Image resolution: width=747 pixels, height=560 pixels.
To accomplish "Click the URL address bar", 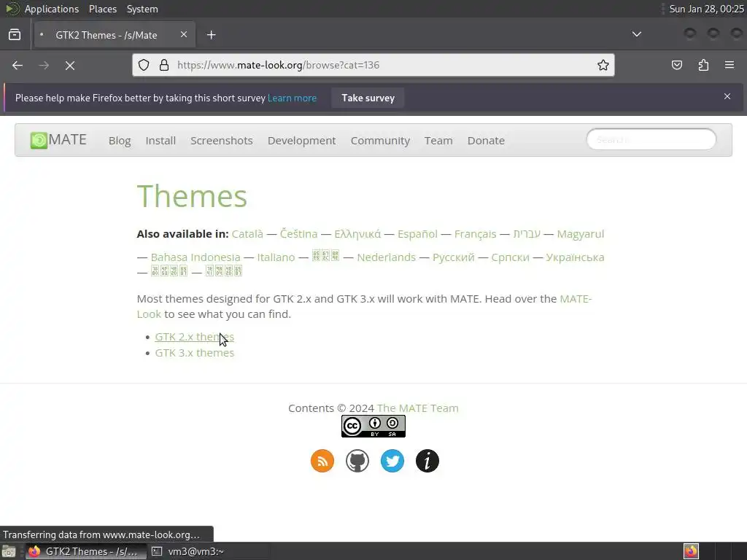I will click(373, 65).
